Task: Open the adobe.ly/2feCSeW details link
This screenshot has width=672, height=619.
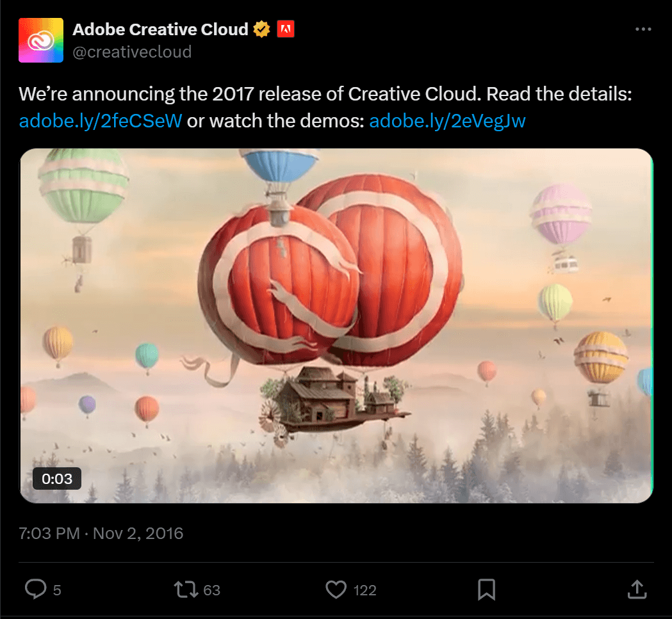Action: pos(101,121)
